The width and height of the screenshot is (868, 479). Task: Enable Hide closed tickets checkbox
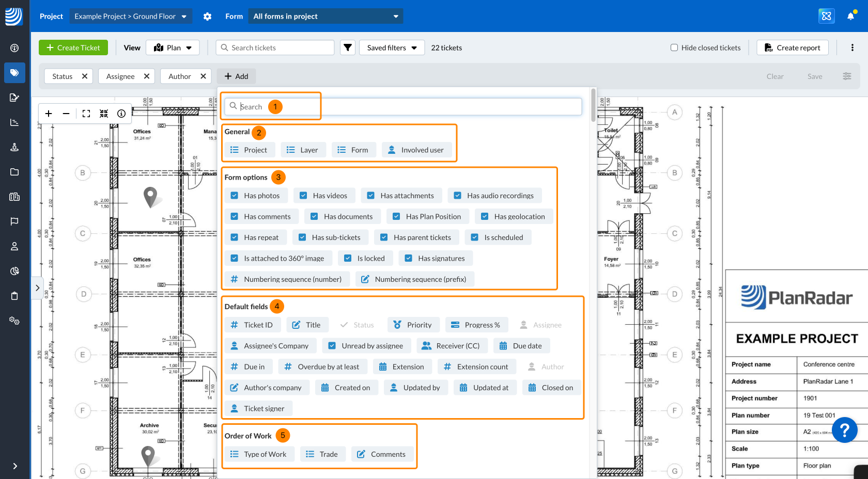(674, 47)
